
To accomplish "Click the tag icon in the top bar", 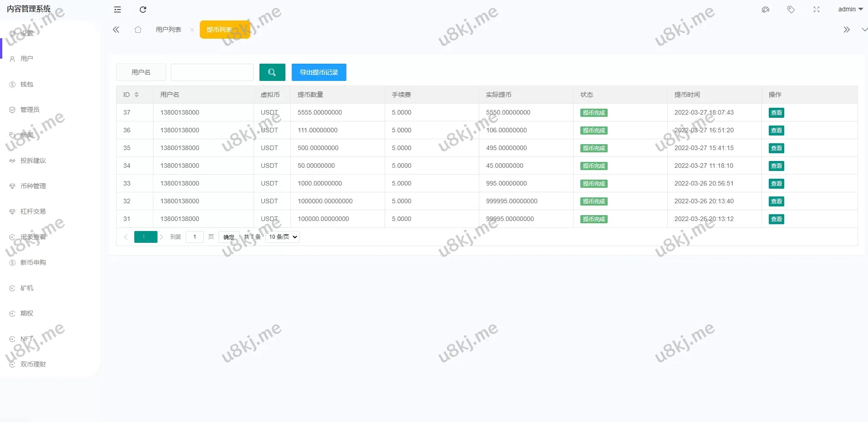I will [x=791, y=10].
